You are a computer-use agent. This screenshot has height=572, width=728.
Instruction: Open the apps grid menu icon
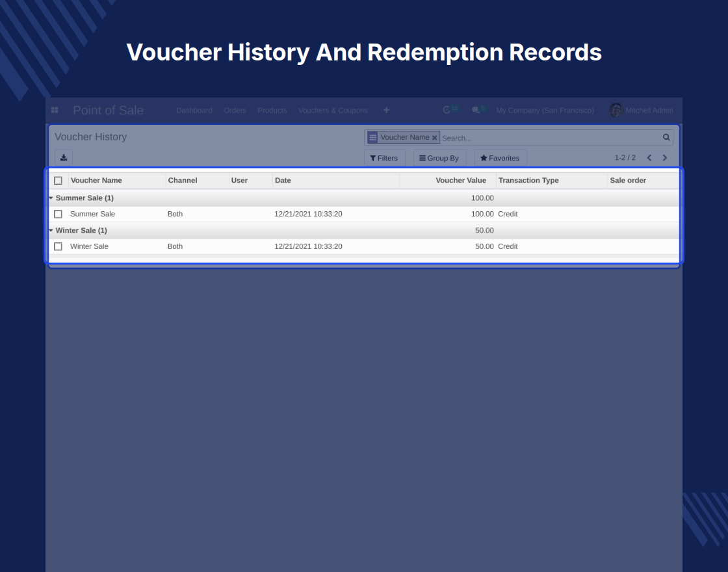(x=55, y=110)
